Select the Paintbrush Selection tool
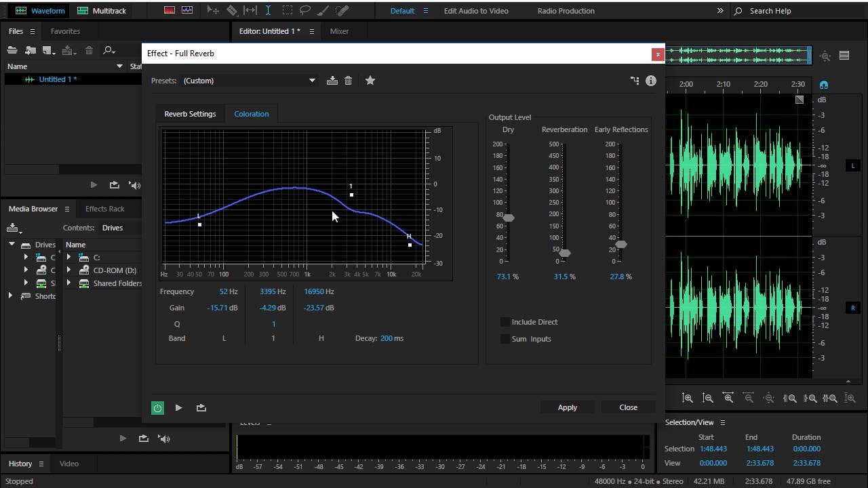868x488 pixels. point(323,10)
